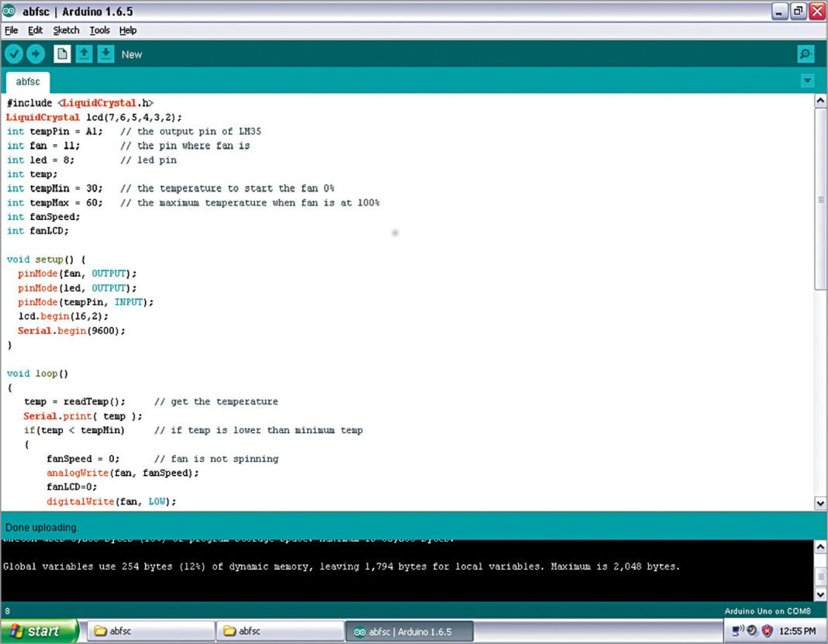Viewport: 828px width, 644px height.
Task: Select the abfsc sketch tab
Action: click(26, 81)
